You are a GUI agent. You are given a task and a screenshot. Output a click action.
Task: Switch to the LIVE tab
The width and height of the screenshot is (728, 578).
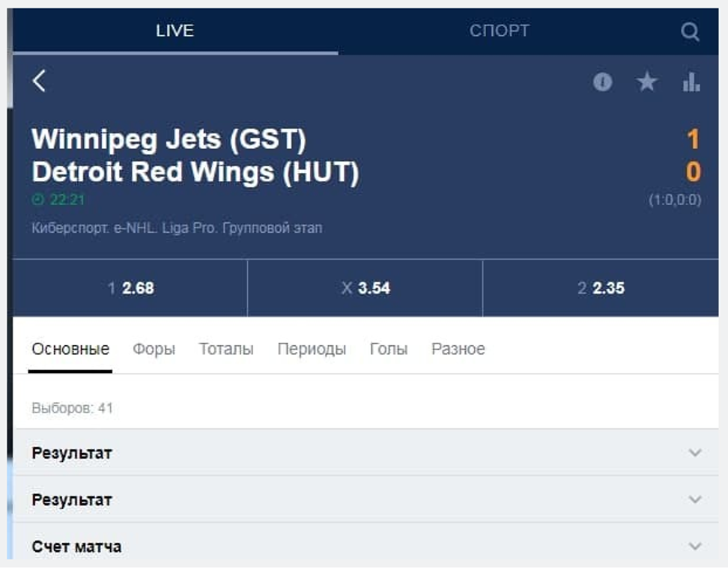coord(175,31)
